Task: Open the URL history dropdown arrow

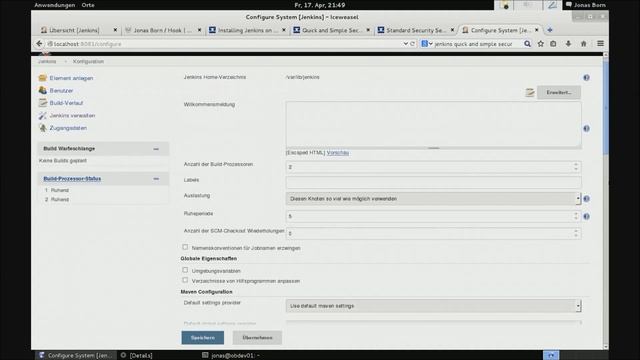Action: (405, 44)
